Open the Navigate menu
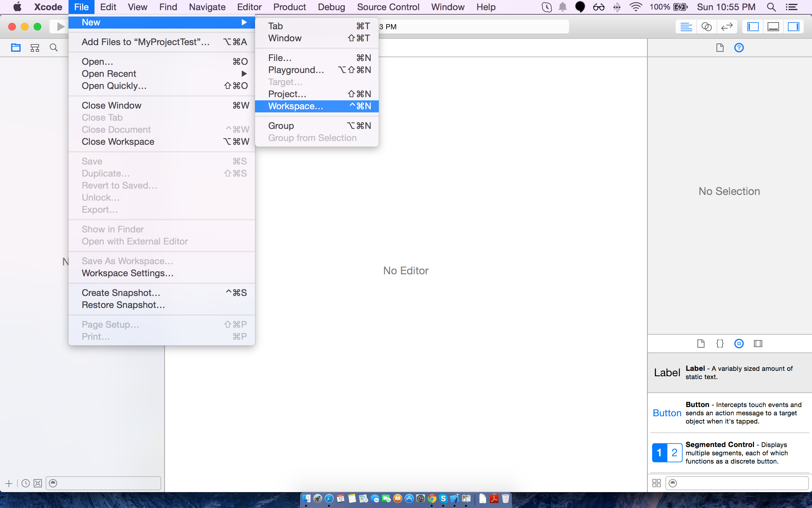The width and height of the screenshot is (812, 508). pos(207,7)
